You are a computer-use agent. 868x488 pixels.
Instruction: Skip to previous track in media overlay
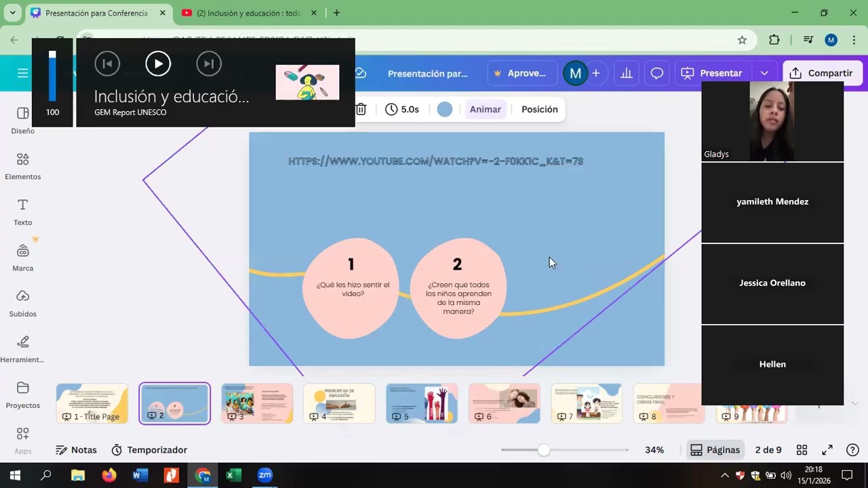coord(107,64)
